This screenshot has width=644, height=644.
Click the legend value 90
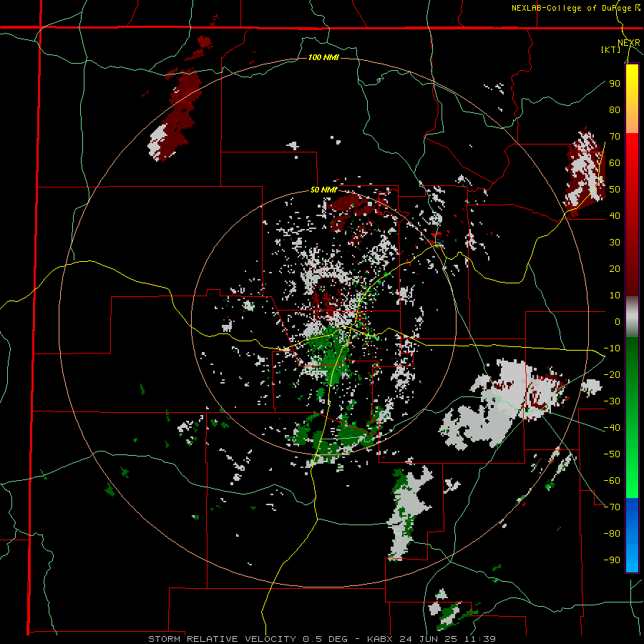[x=615, y=84]
